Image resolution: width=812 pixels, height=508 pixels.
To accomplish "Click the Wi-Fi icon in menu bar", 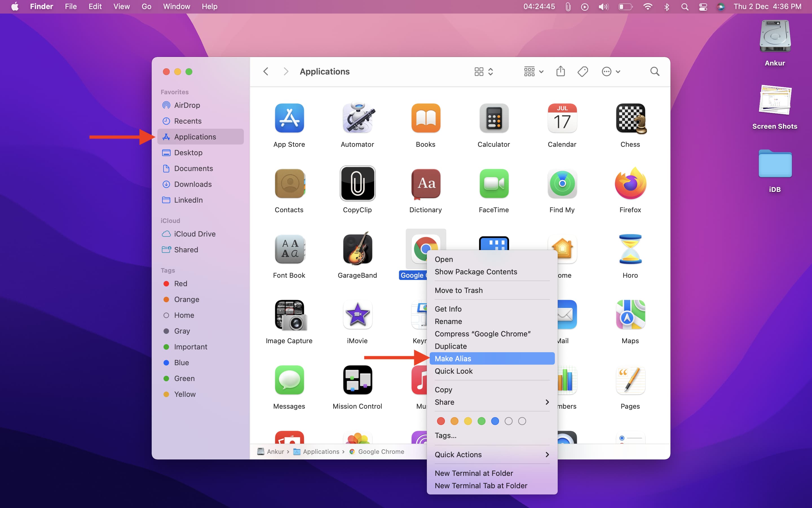I will coord(648,7).
